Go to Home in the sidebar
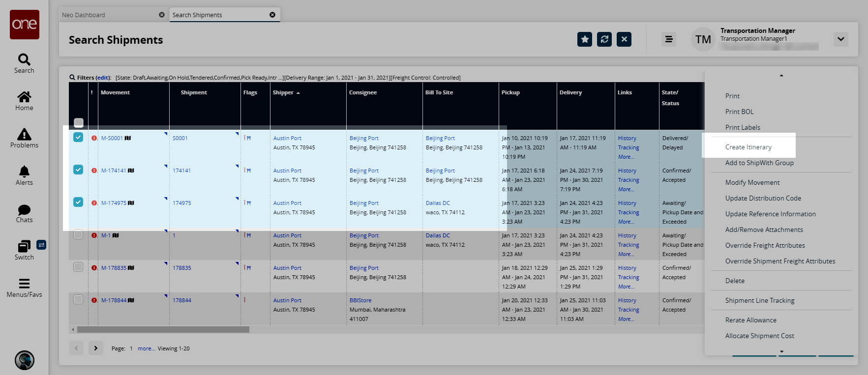The image size is (868, 375). click(24, 97)
